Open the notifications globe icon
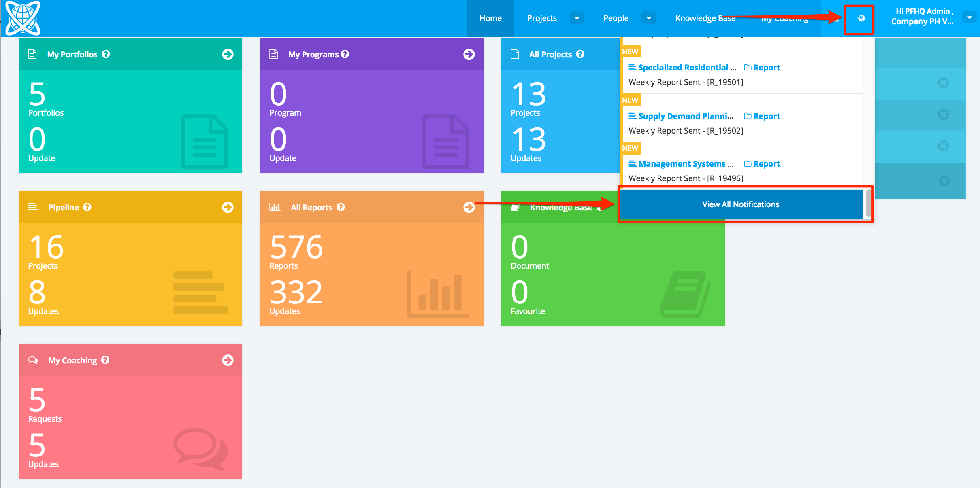Image resolution: width=980 pixels, height=488 pixels. point(861,19)
